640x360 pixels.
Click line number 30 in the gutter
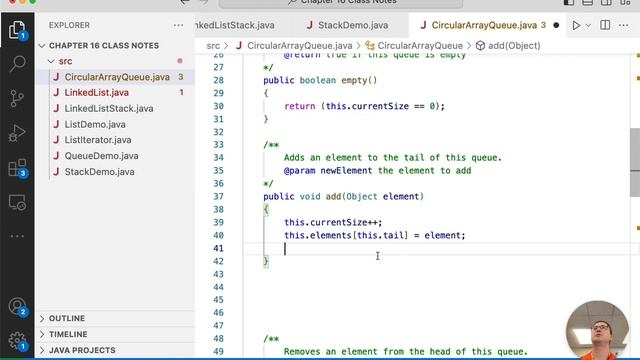point(218,107)
